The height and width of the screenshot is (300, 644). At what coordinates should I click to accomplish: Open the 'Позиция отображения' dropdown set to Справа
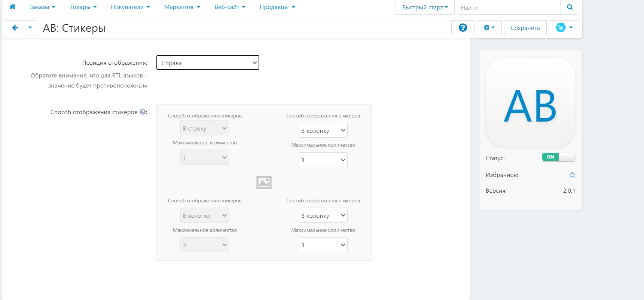pyautogui.click(x=208, y=63)
